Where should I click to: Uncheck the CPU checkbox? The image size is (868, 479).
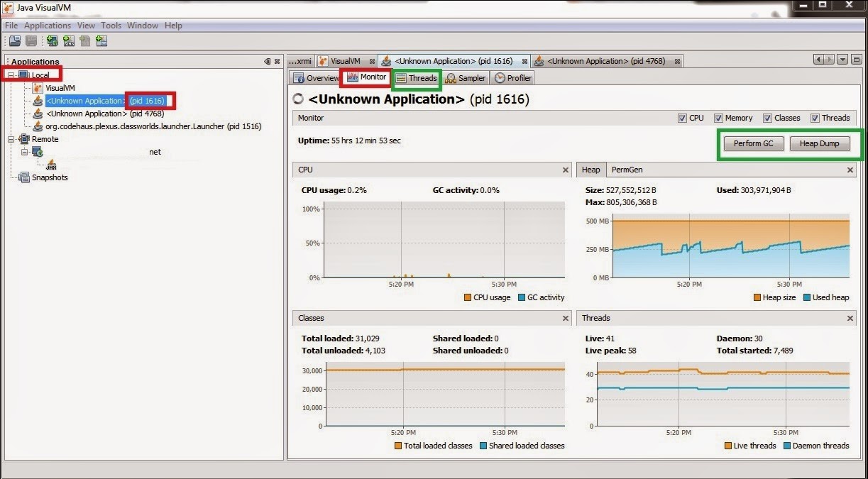pyautogui.click(x=682, y=118)
